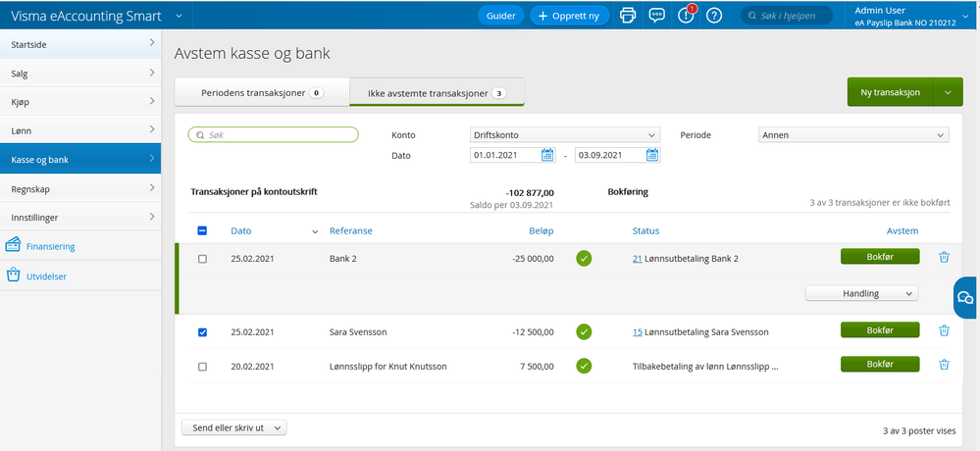The width and height of the screenshot is (980, 451).
Task: Open the Regnskap sidebar menu item
Action: pyautogui.click(x=79, y=187)
